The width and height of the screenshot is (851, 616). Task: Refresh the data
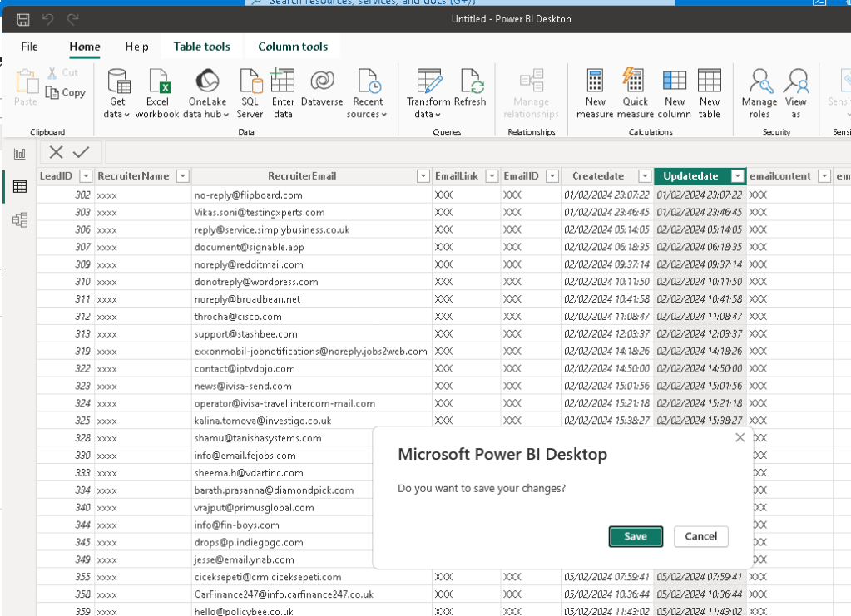470,88
